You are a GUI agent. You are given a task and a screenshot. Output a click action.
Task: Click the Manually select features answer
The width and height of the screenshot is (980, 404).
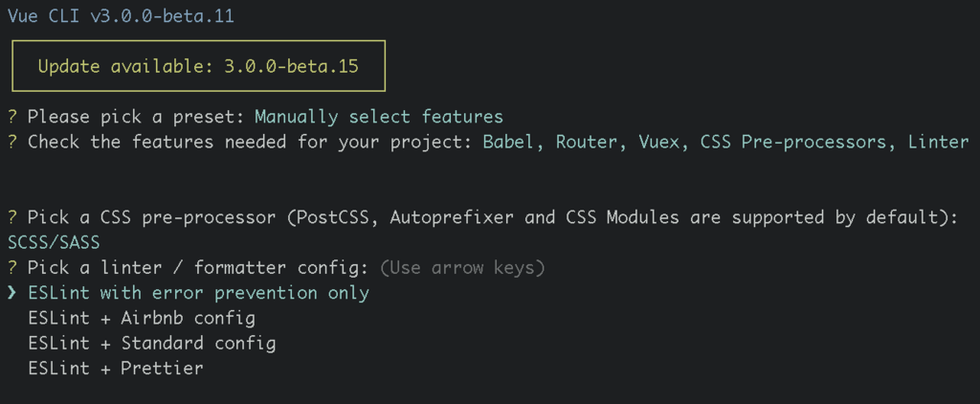(379, 117)
